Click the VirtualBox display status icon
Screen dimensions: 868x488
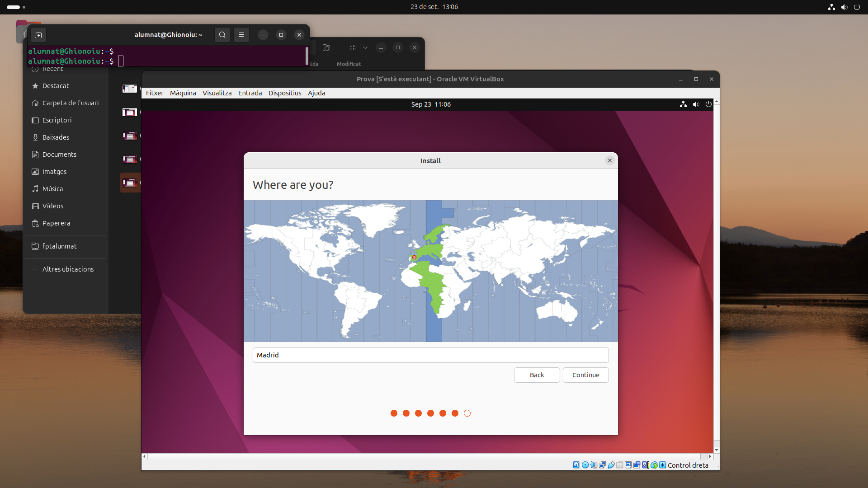pyautogui.click(x=628, y=465)
